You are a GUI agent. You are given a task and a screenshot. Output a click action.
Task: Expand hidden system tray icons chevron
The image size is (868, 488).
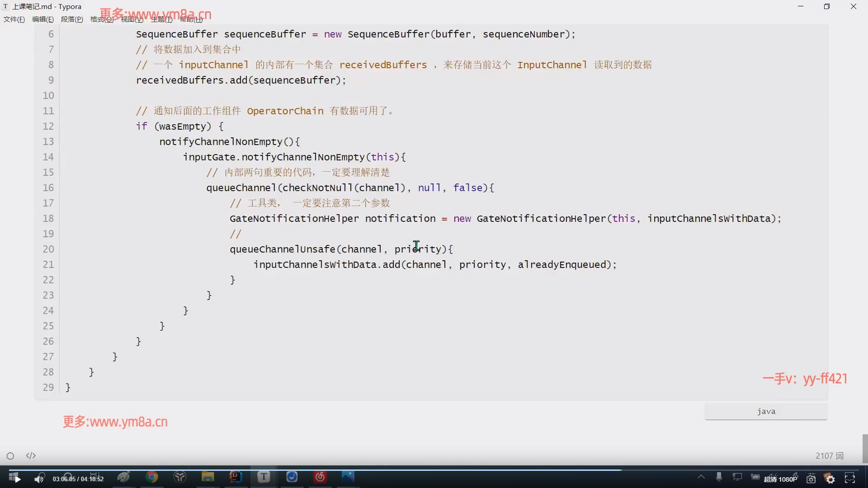click(701, 477)
